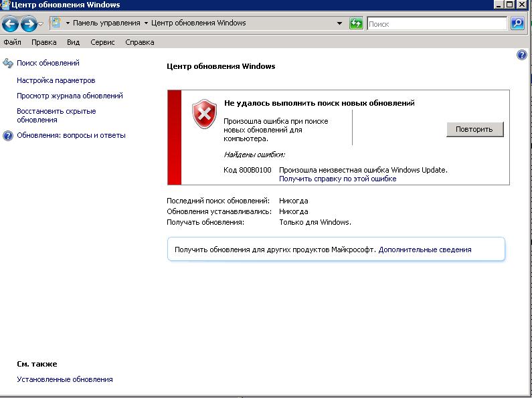Open Настройка параметров link
Viewport: 532px width, 398px height.
tap(56, 81)
